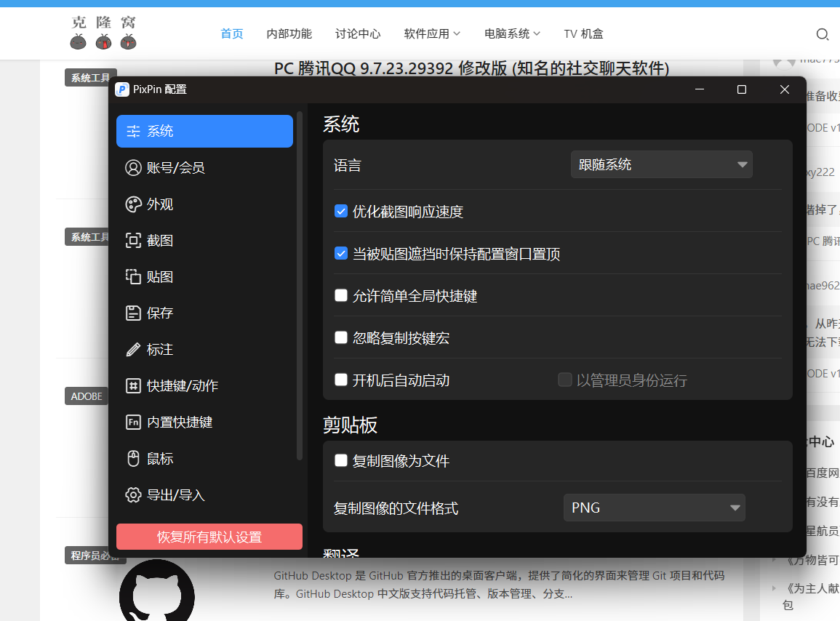Uncheck 当被贴图遮挡时保持配置窗口置顶
The image size is (840, 621).
340,254
